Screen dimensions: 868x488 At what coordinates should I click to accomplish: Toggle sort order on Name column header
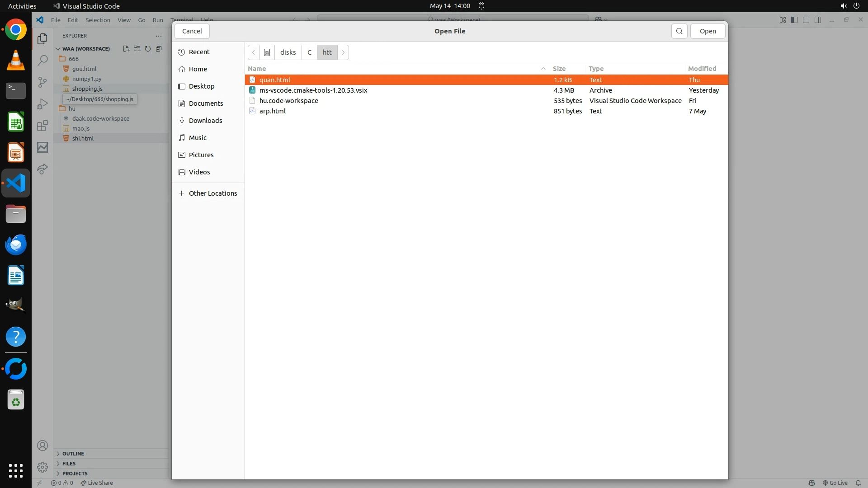(x=257, y=69)
